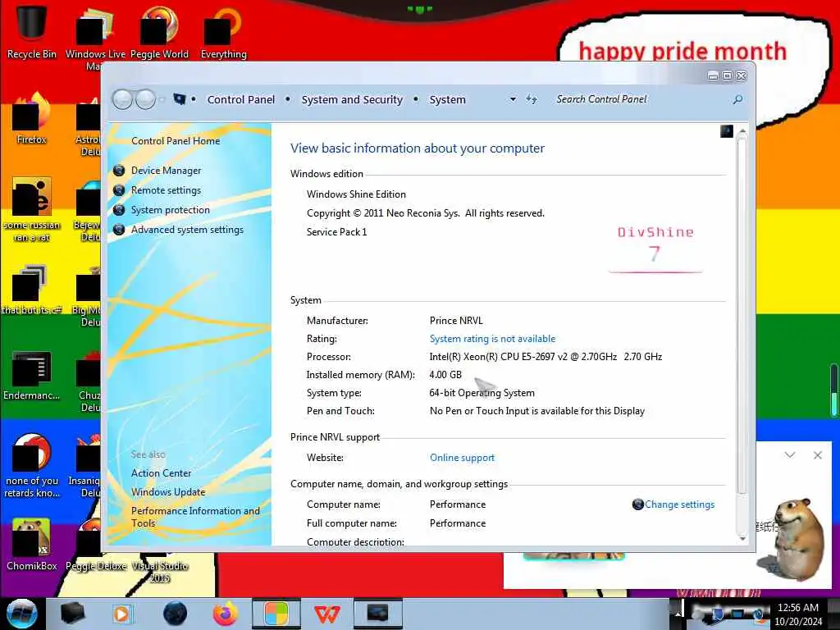The height and width of the screenshot is (630, 840).
Task: Go to Control Panel breadcrumb
Action: (x=240, y=99)
